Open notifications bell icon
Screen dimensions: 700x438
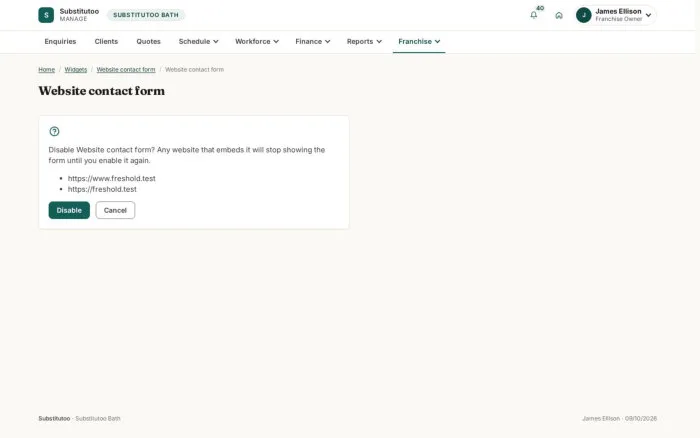click(x=533, y=15)
